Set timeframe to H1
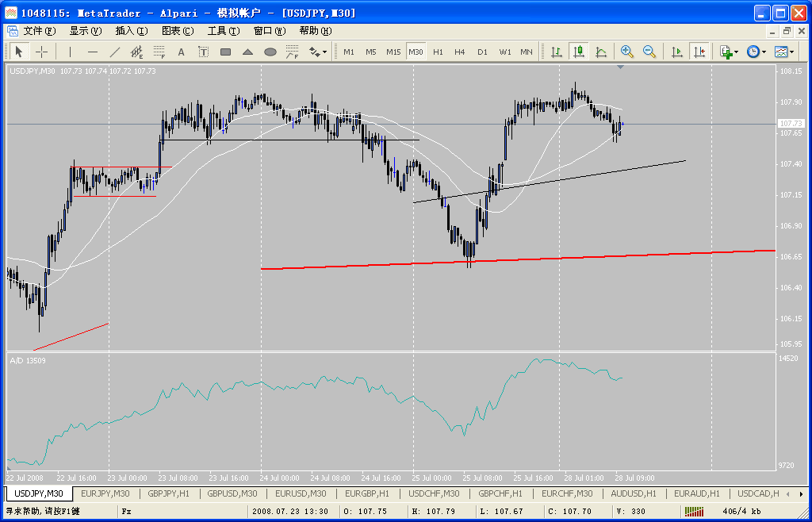Image resolution: width=812 pixels, height=522 pixels. [x=438, y=52]
